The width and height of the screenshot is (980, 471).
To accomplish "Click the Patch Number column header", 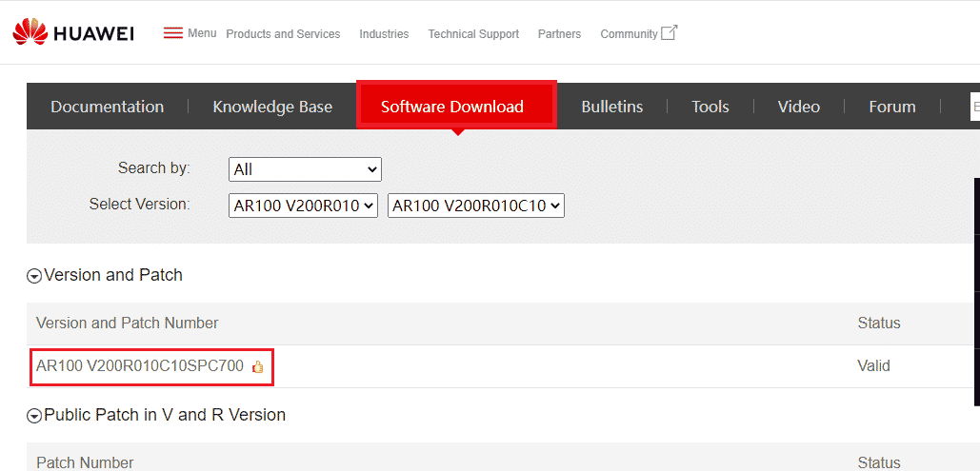I will click(x=85, y=462).
